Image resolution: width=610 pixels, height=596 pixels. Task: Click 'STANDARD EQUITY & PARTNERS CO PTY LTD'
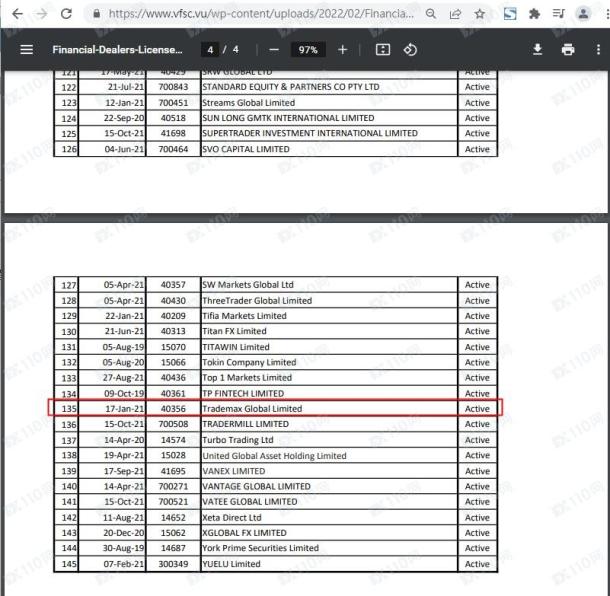tap(291, 87)
